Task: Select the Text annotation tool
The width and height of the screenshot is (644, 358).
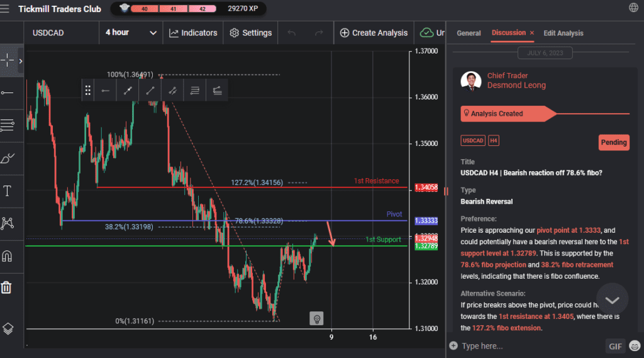Action: point(8,191)
